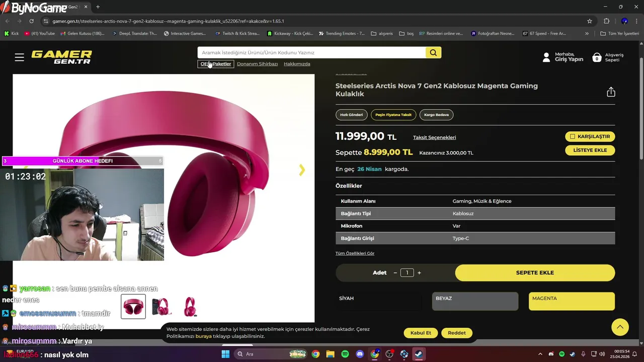Open File Explorer from the taskbar
This screenshot has width=644, height=362.
pyautogui.click(x=330, y=354)
